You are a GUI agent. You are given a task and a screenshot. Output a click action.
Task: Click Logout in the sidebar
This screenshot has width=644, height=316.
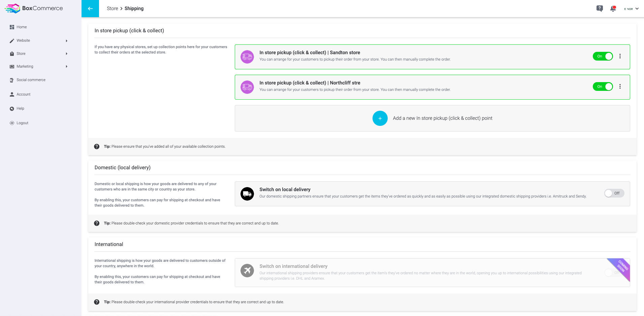click(22, 123)
